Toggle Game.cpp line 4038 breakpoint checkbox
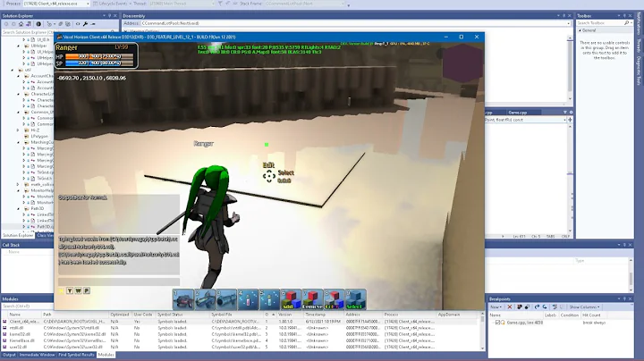This screenshot has width=644, height=361. [498, 323]
